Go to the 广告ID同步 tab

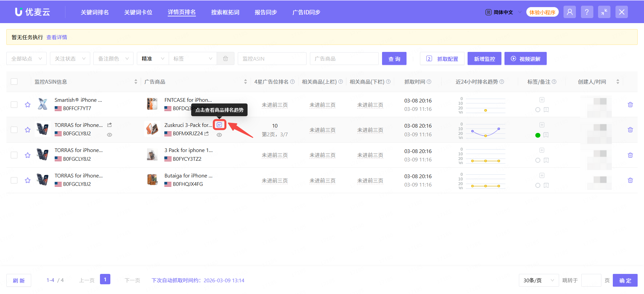point(306,12)
